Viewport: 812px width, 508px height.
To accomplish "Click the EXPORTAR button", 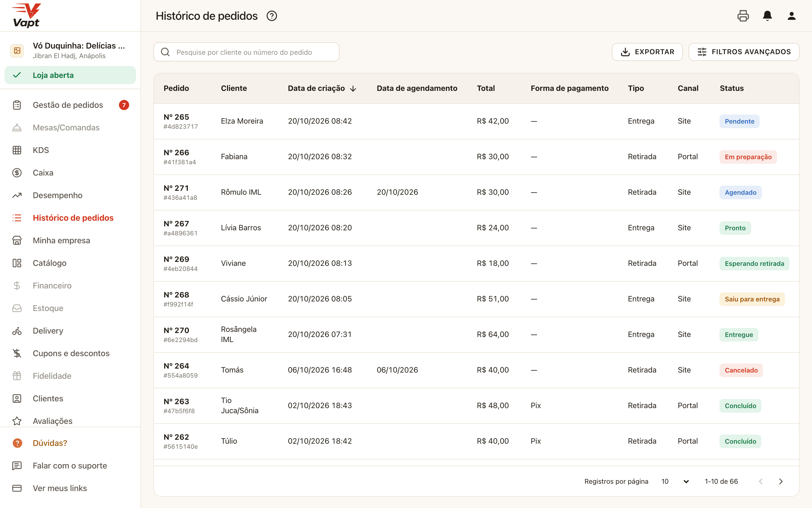I will pyautogui.click(x=647, y=52).
